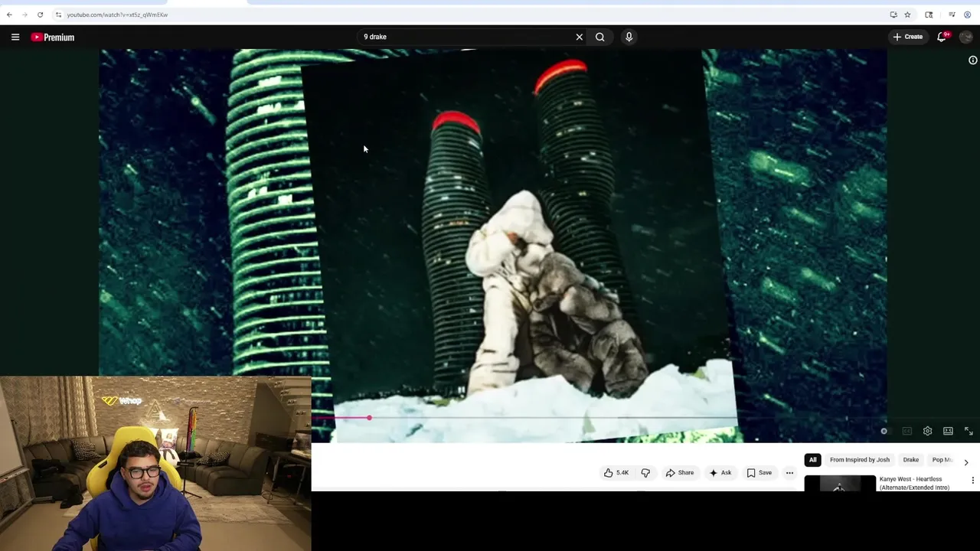Open the Chrome profile icon
Viewport: 980px width, 551px height.
point(968,15)
